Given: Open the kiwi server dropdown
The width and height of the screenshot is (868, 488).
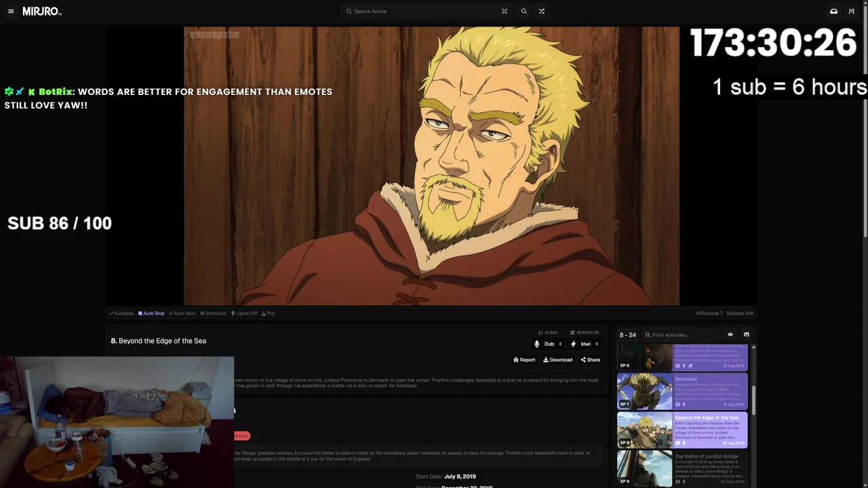Looking at the screenshot, I should coord(585,344).
